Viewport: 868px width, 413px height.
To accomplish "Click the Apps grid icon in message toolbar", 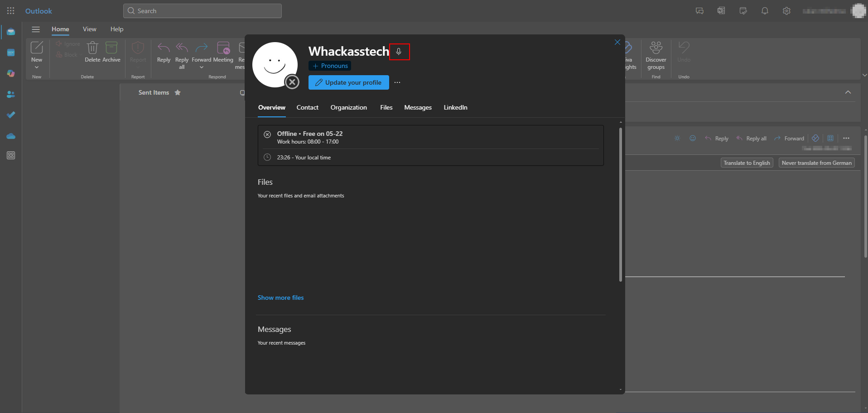I will click(830, 139).
